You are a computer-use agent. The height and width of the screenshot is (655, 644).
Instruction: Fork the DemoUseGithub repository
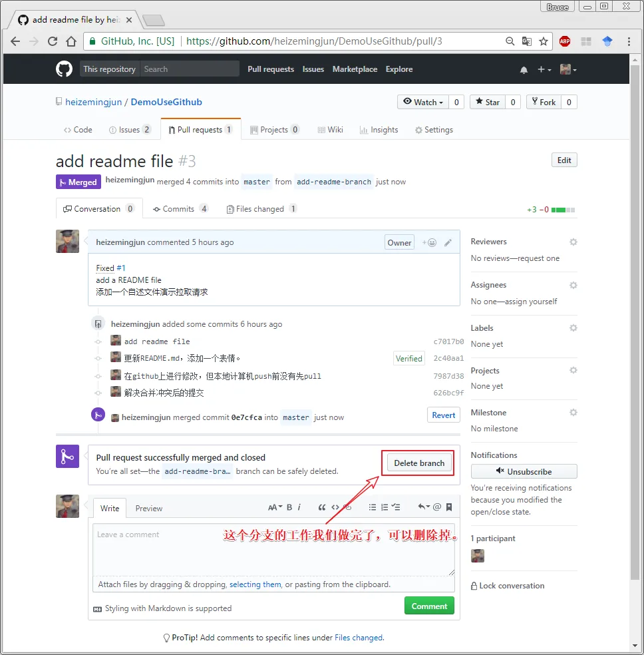click(544, 103)
